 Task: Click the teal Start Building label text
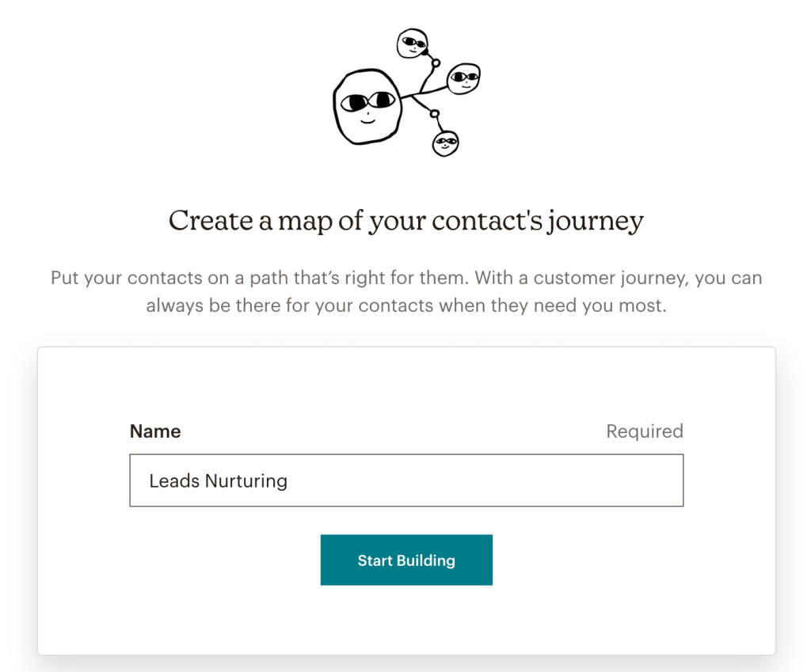405,560
